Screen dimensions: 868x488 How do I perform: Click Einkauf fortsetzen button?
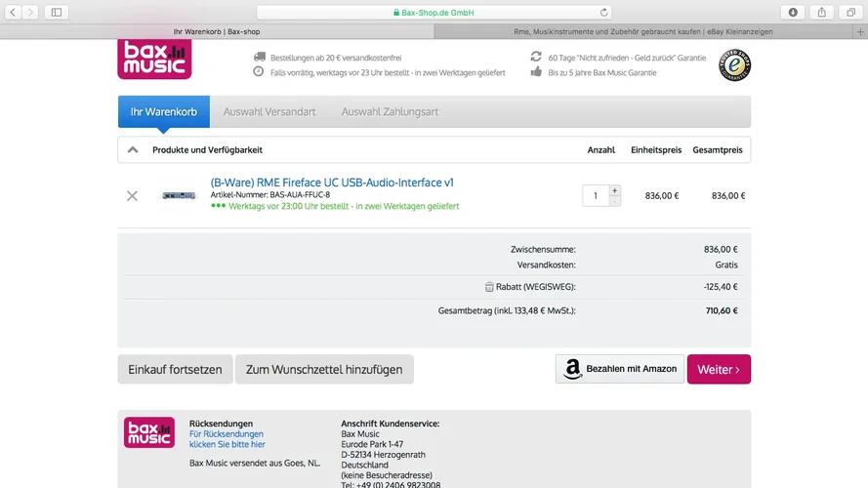point(175,369)
